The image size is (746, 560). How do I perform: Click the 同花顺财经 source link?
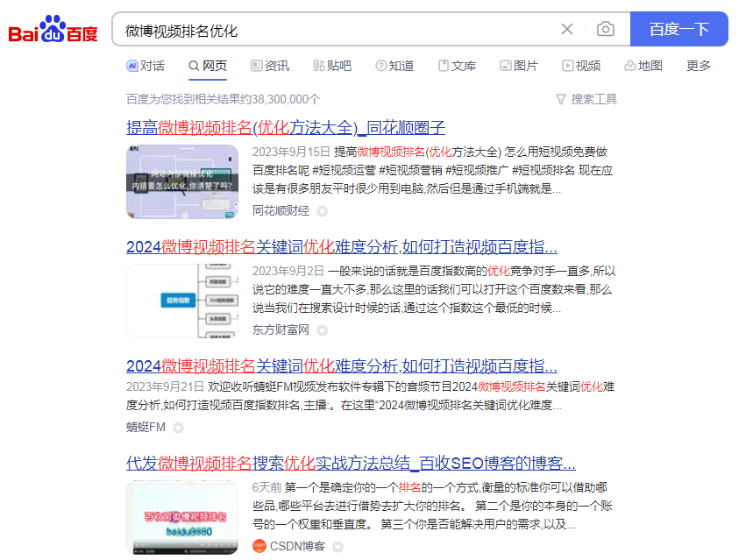pyautogui.click(x=281, y=210)
